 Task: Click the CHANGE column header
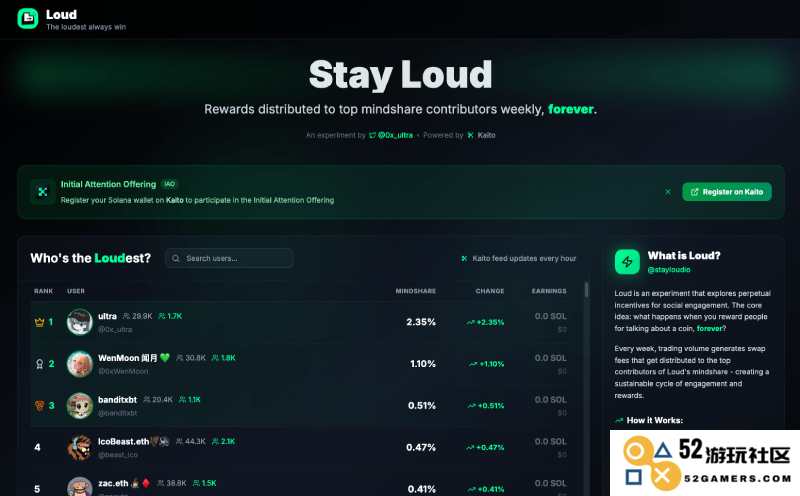pos(490,291)
